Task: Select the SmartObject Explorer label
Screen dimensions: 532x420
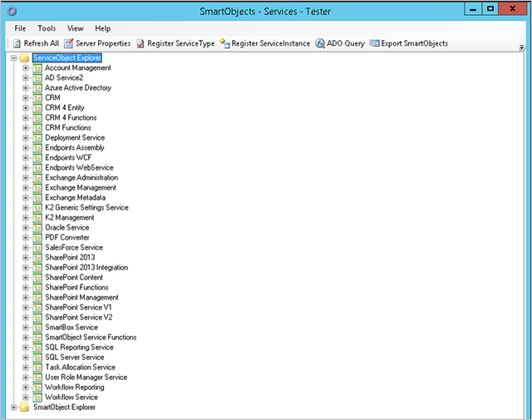Action: (65, 407)
